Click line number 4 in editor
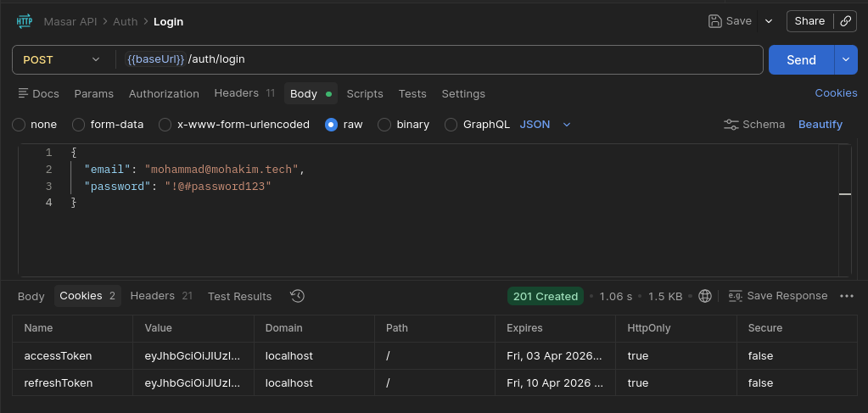 point(48,203)
